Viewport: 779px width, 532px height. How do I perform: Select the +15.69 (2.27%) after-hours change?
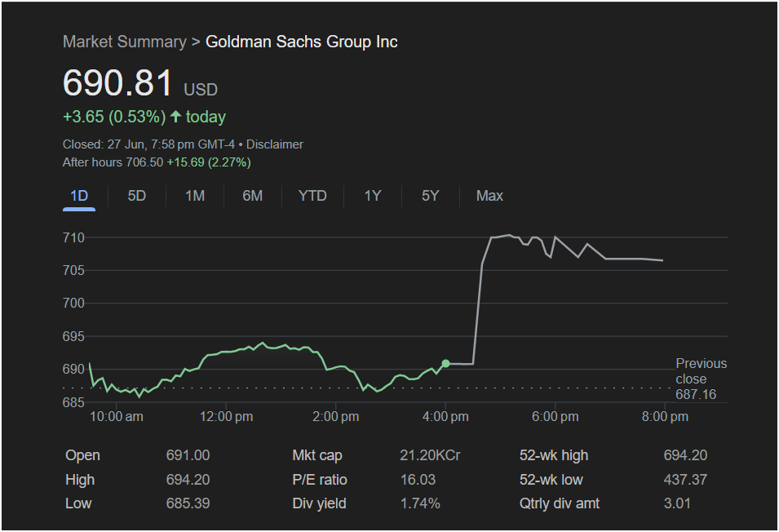coord(209,162)
